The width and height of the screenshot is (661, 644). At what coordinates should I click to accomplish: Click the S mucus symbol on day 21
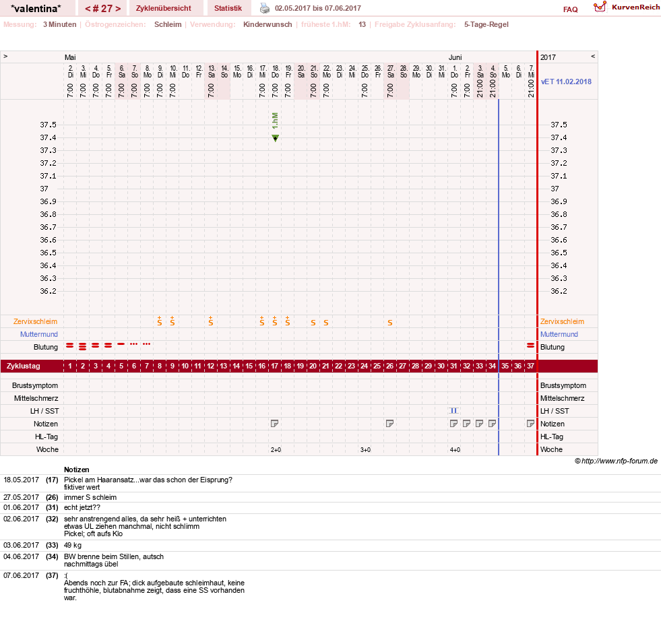point(326,323)
